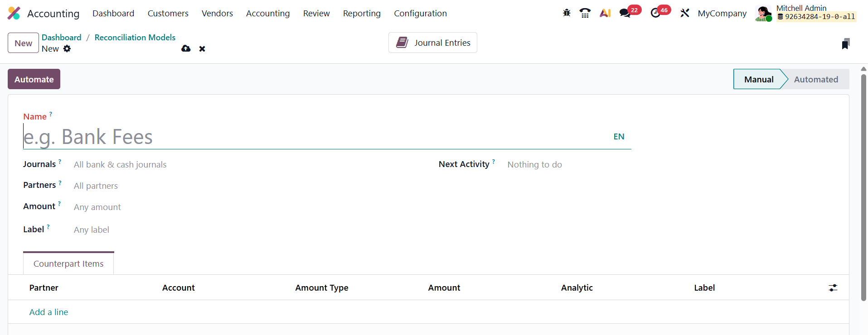This screenshot has height=335, width=868.
Task: Click the Automate button
Action: [x=34, y=79]
